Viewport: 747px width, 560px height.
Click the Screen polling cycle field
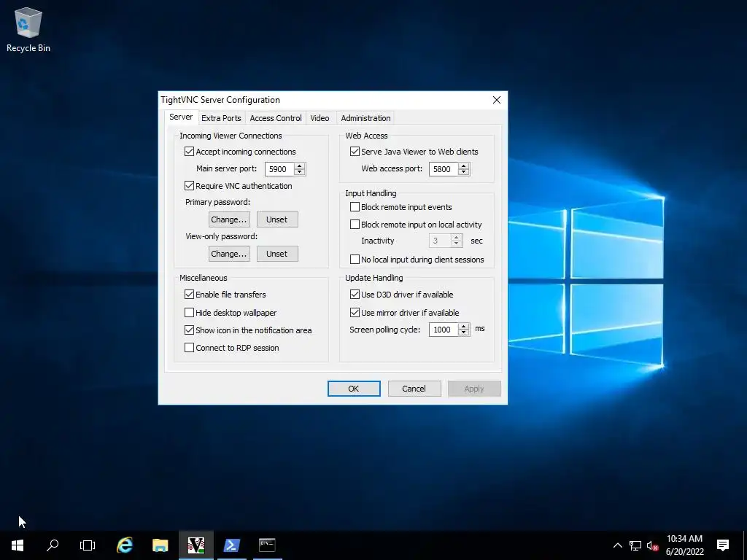point(444,330)
